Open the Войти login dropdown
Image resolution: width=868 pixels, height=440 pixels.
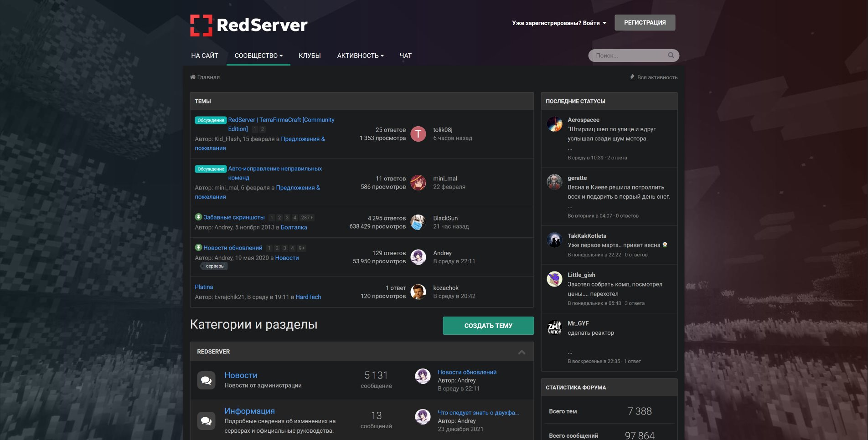pyautogui.click(x=559, y=23)
